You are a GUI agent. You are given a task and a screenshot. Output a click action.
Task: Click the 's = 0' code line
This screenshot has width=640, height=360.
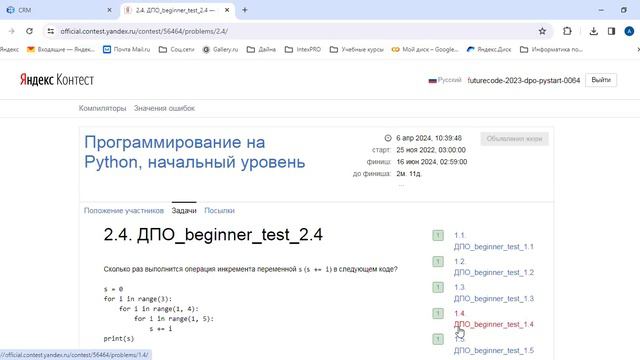113,289
